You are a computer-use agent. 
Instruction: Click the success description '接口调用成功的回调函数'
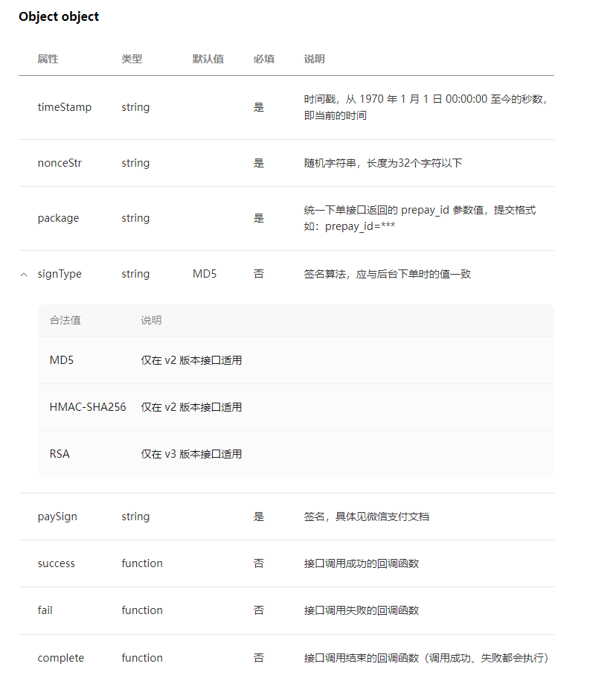click(x=361, y=563)
